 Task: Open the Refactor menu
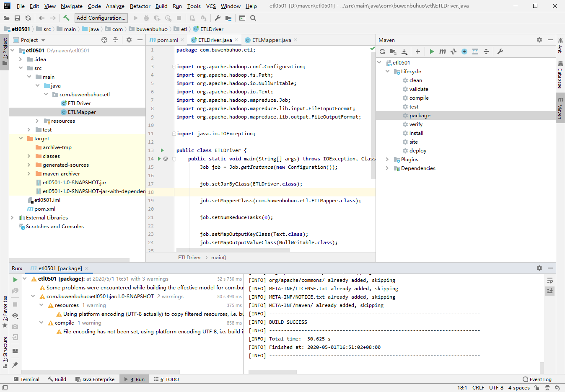pyautogui.click(x=140, y=6)
